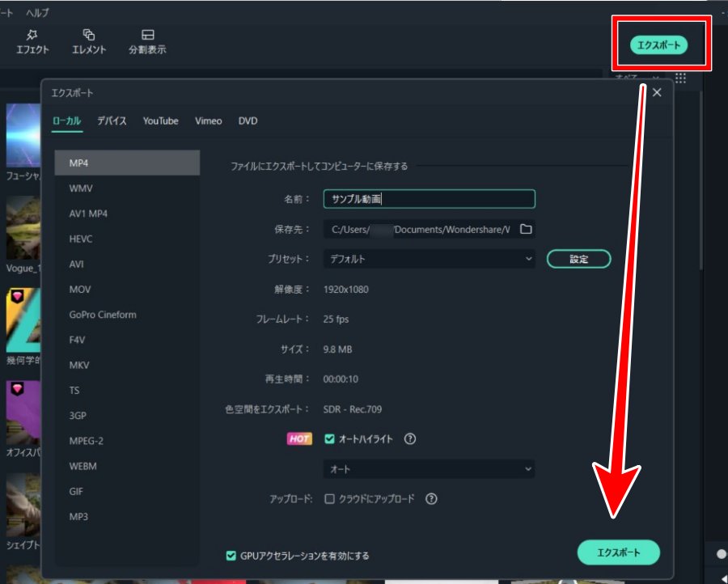Switch to the デバイス tab
728x584 pixels.
(112, 121)
